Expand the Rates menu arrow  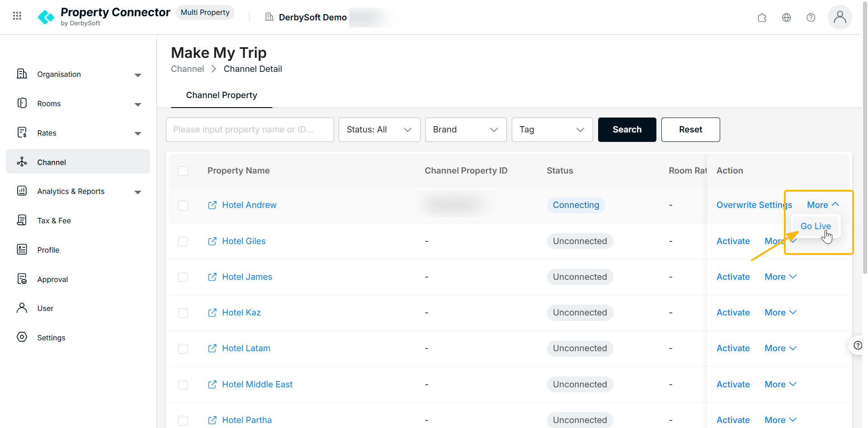coord(138,134)
